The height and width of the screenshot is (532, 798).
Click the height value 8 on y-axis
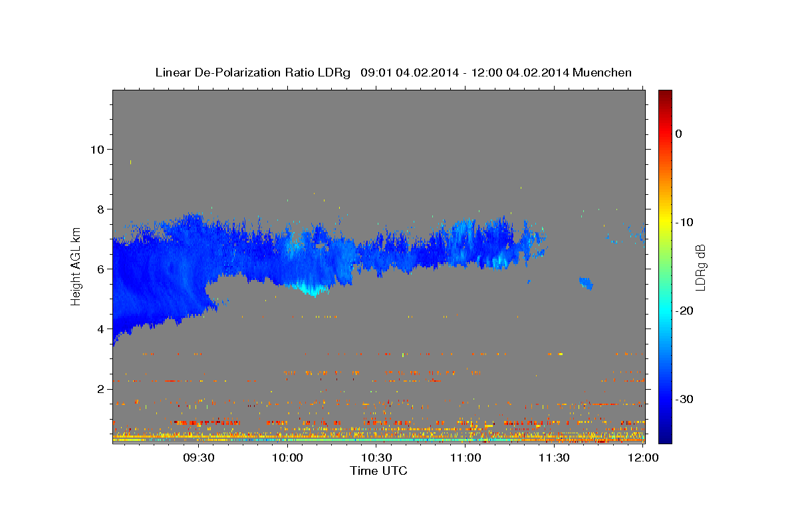point(100,209)
